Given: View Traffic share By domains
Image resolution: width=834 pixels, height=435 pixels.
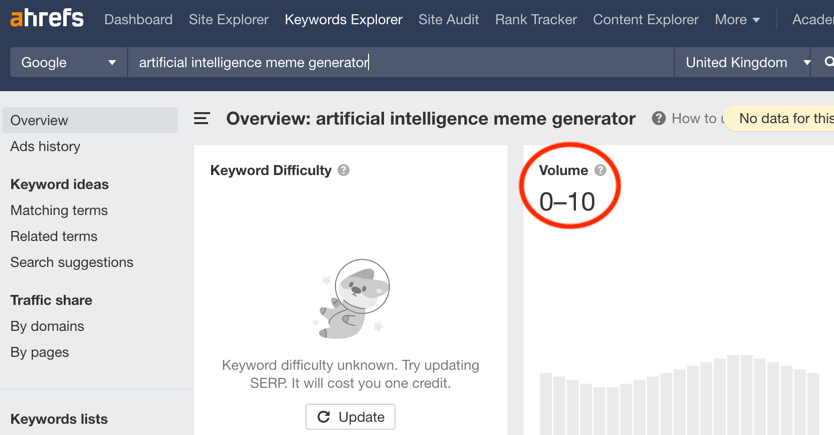Looking at the screenshot, I should click(47, 326).
